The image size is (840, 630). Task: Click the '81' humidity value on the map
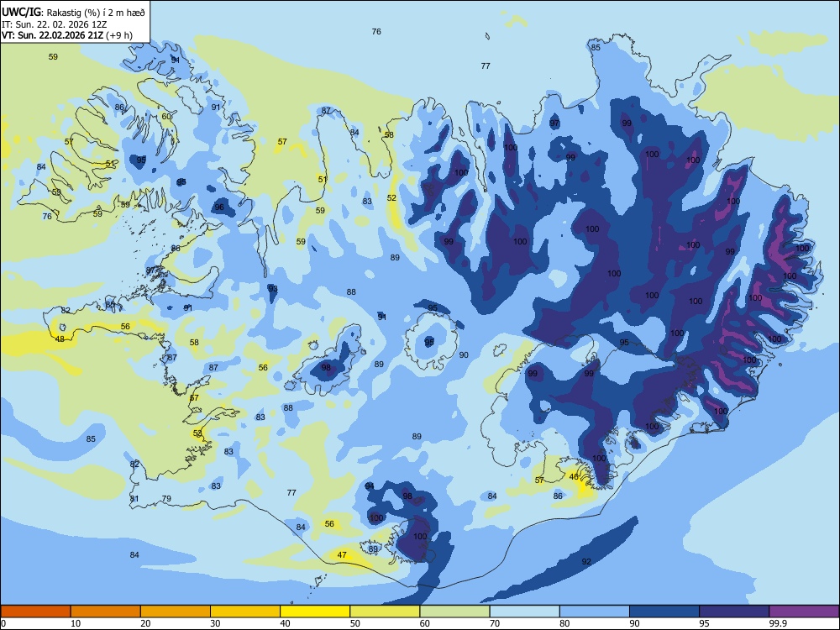pyautogui.click(x=134, y=499)
